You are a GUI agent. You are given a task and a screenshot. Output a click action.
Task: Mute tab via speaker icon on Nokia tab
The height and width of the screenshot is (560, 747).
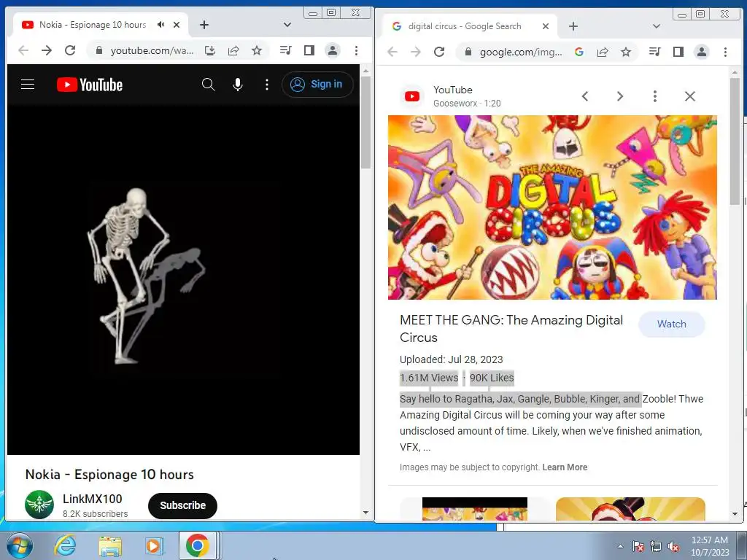[161, 25]
